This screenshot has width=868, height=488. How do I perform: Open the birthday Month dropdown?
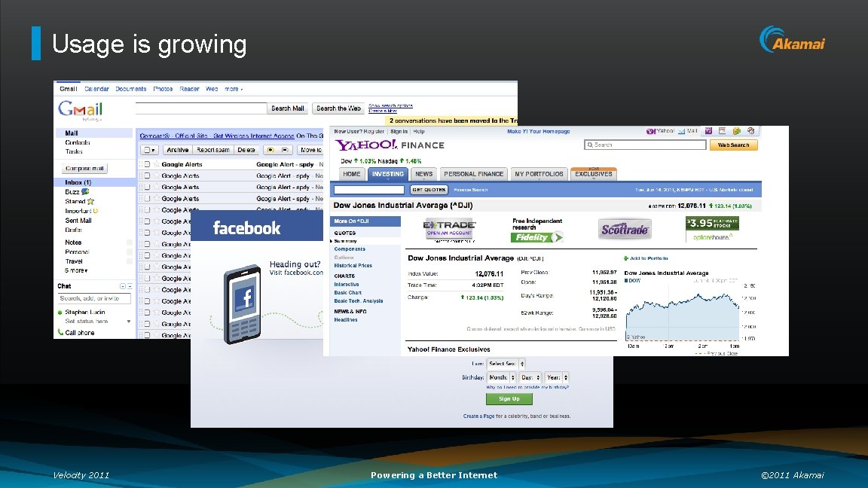pyautogui.click(x=502, y=377)
